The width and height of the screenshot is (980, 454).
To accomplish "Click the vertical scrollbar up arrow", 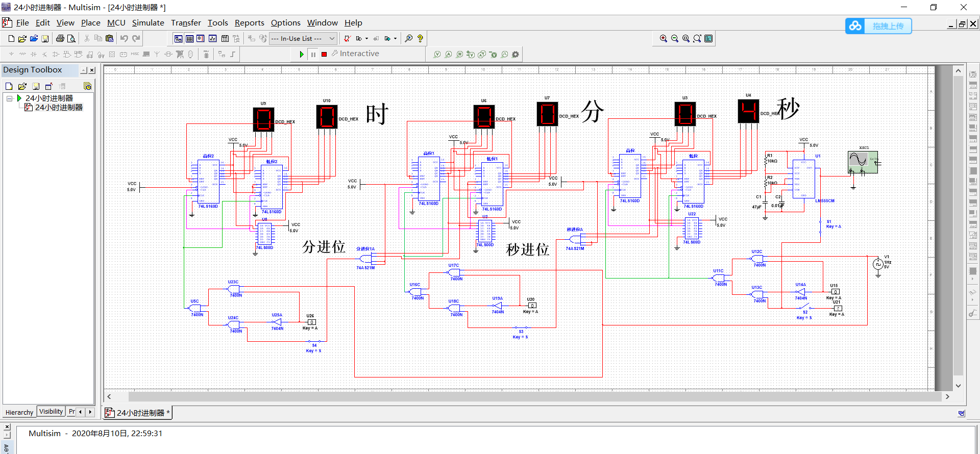I will click(x=958, y=71).
